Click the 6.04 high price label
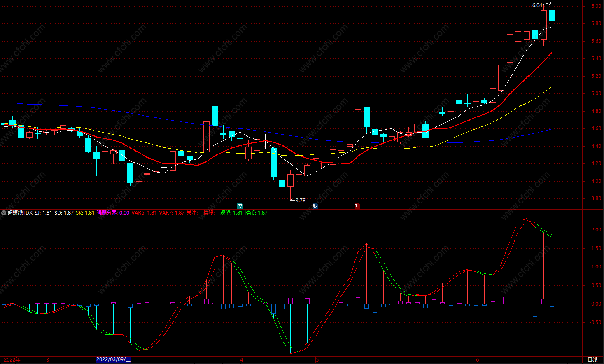This screenshot has width=604, height=364. (x=537, y=5)
